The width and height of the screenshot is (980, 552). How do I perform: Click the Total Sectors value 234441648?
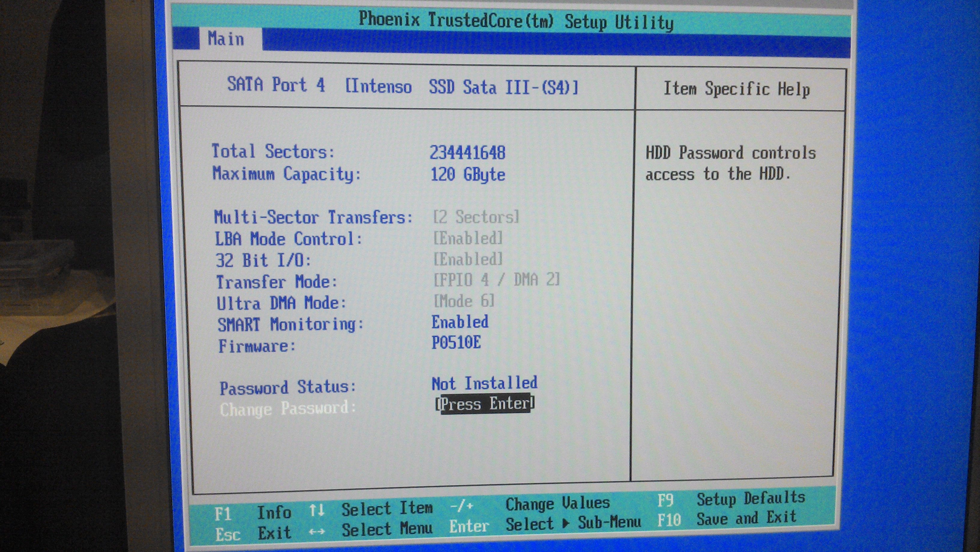(x=467, y=153)
